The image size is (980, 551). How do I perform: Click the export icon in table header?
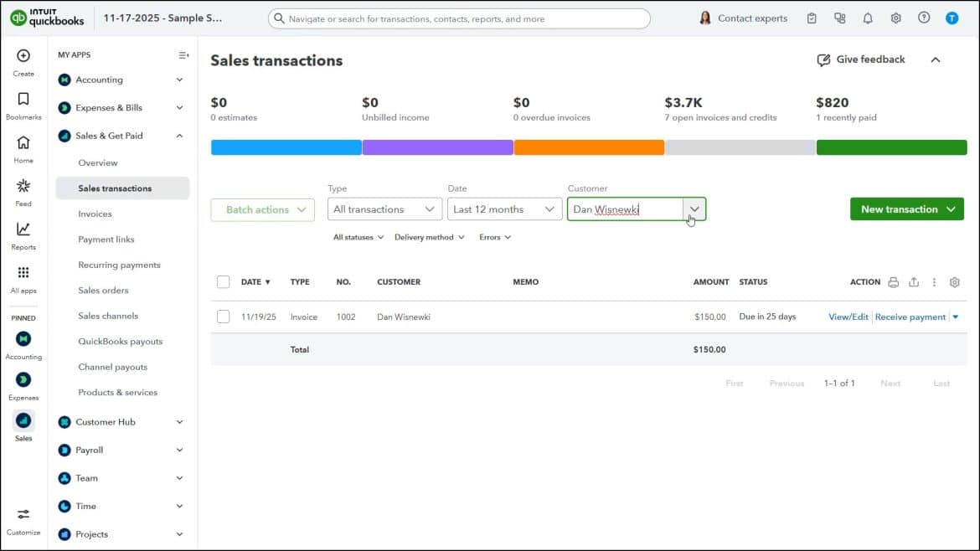click(914, 282)
